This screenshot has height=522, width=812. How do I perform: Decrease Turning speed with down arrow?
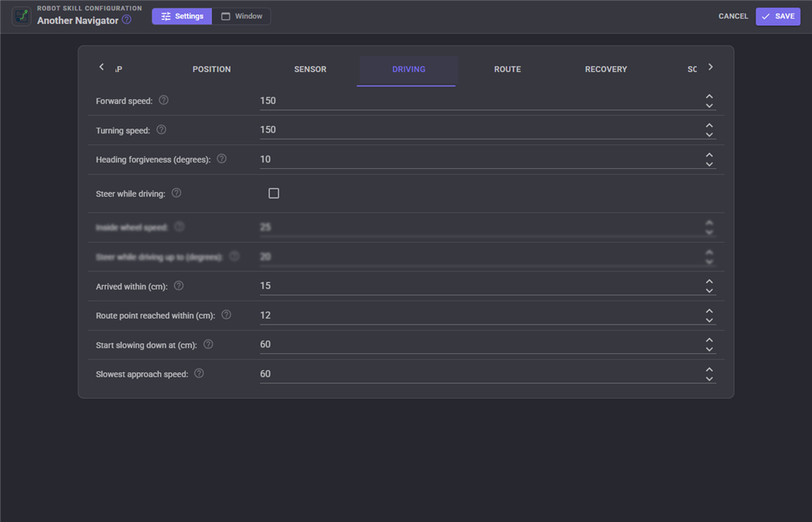click(710, 135)
